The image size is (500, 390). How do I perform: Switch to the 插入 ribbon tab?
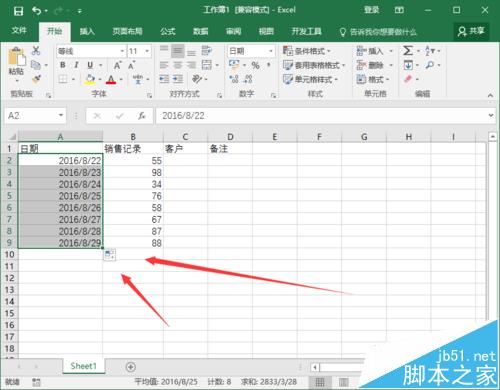(x=87, y=31)
